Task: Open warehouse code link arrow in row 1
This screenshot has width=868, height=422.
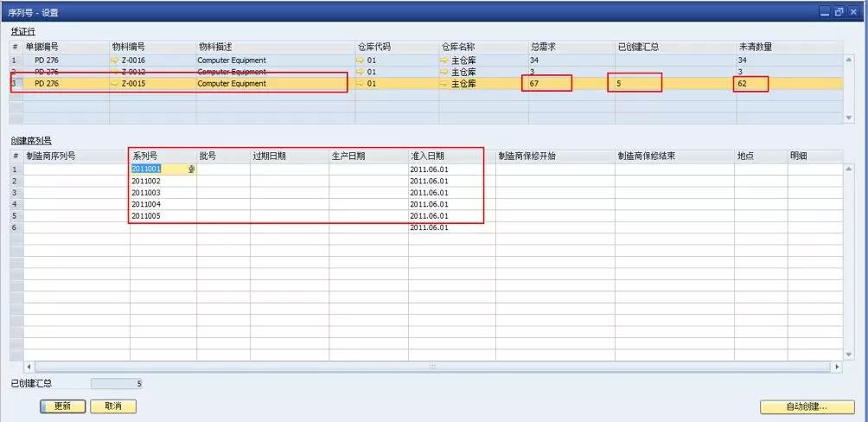Action: click(x=361, y=61)
